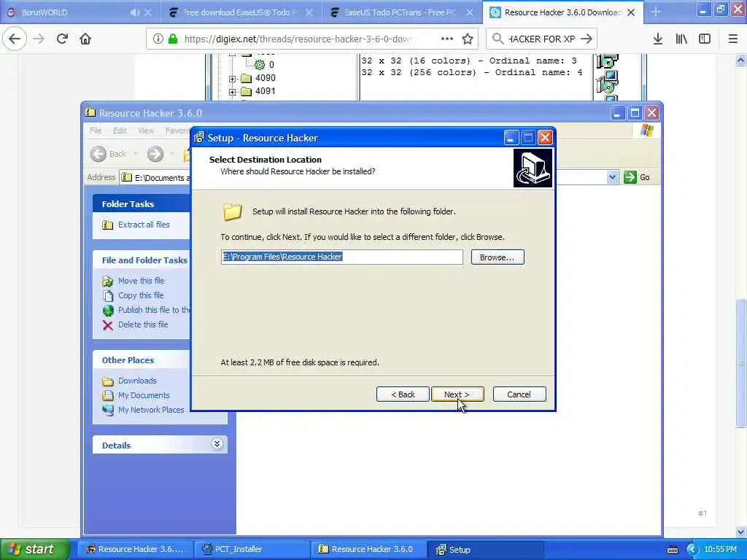Expand the 4091 tree folder
This screenshot has height=560, width=747.
coord(233,92)
